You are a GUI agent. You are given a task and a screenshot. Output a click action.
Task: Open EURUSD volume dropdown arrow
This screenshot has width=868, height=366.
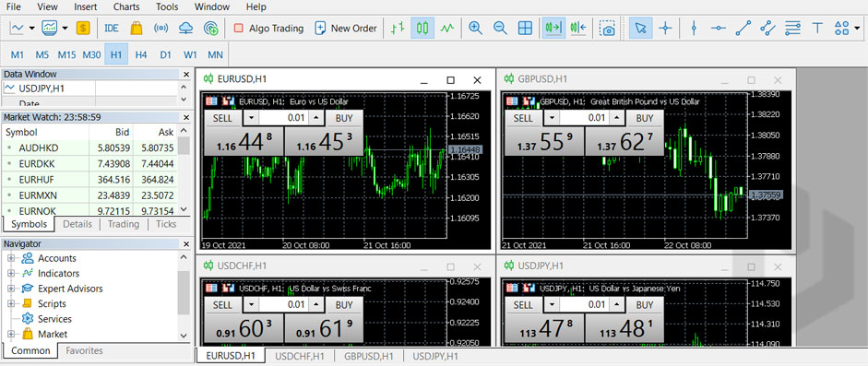[x=252, y=118]
